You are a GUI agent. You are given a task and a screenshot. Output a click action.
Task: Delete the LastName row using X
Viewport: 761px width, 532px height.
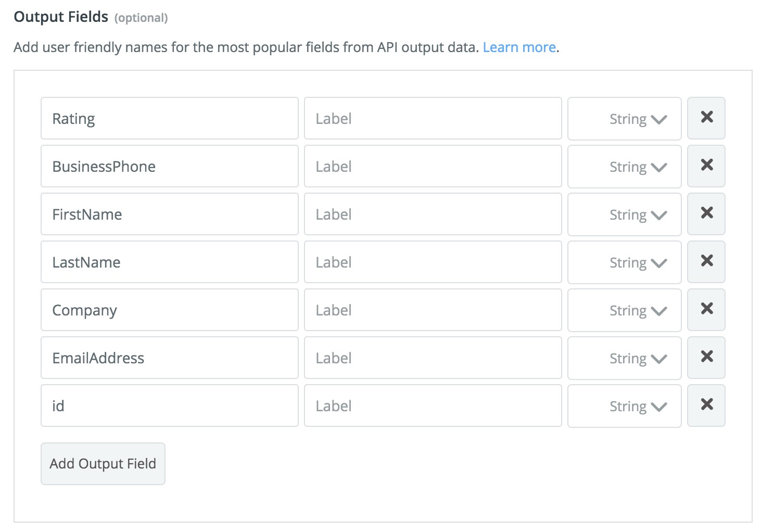706,262
